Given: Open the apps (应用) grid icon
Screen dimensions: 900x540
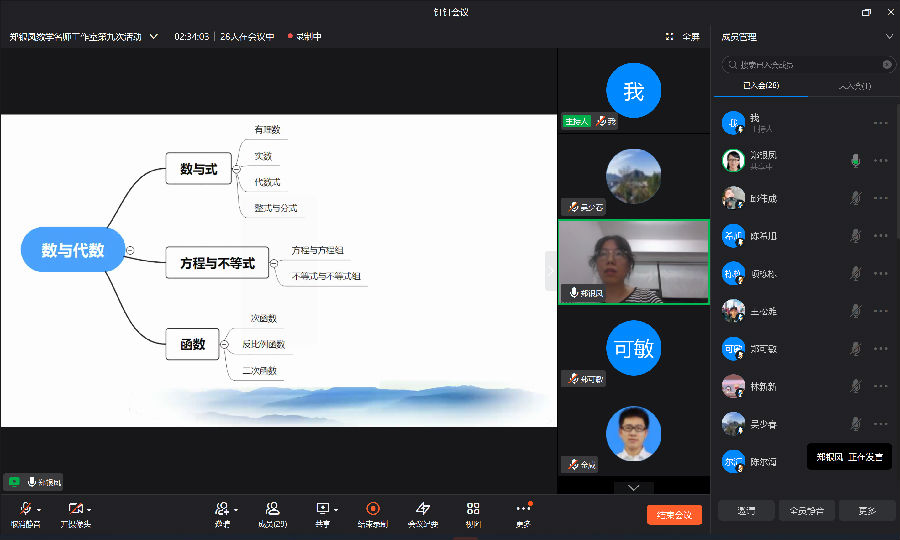Looking at the screenshot, I should [473, 509].
